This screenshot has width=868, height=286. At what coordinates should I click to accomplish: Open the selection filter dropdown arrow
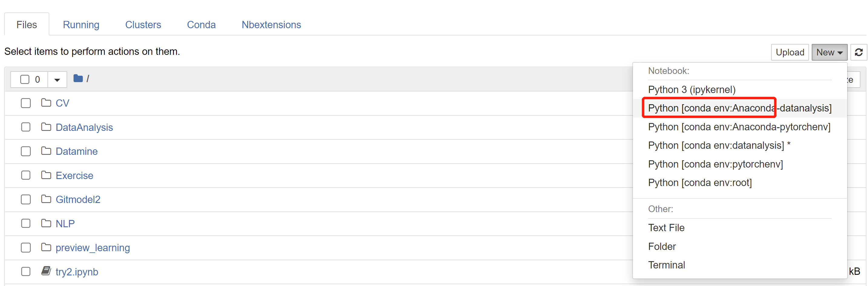57,80
